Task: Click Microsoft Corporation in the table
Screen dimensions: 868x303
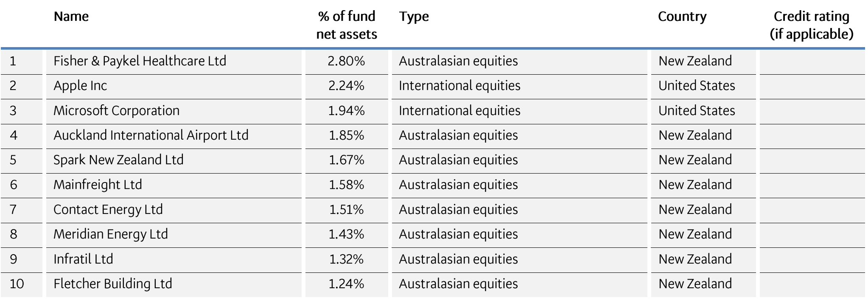Action: point(116,111)
